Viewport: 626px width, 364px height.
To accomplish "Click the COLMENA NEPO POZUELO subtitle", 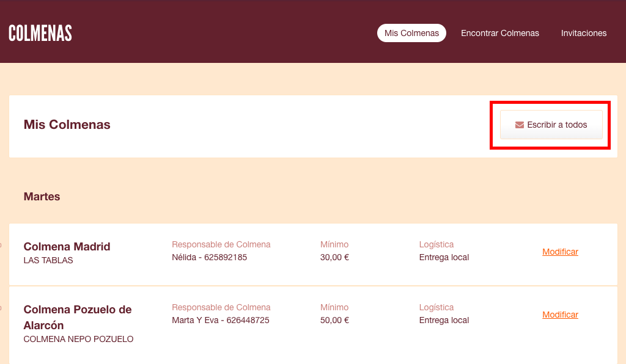I will point(78,339).
